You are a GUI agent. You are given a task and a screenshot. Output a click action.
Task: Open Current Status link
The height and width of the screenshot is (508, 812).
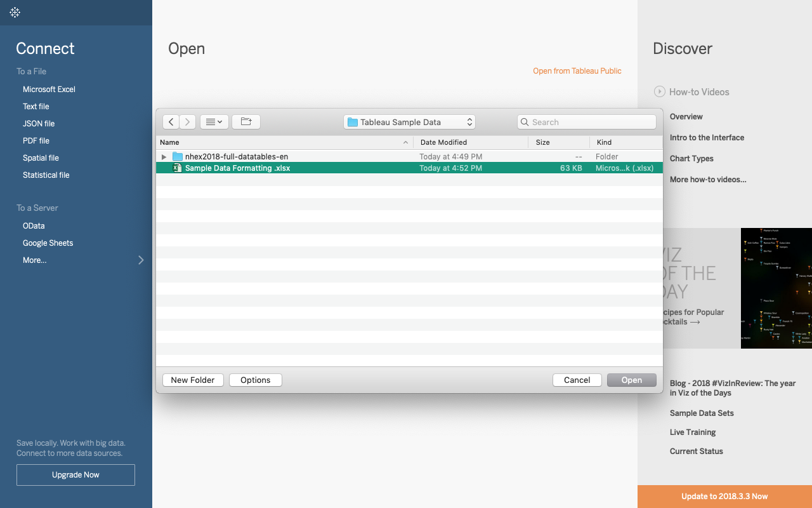[x=697, y=451]
